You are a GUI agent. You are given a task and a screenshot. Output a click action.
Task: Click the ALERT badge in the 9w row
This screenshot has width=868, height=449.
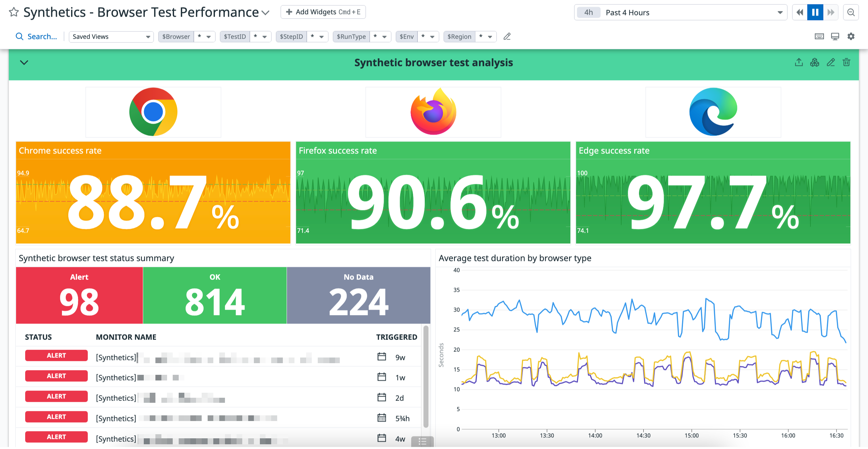pyautogui.click(x=56, y=356)
